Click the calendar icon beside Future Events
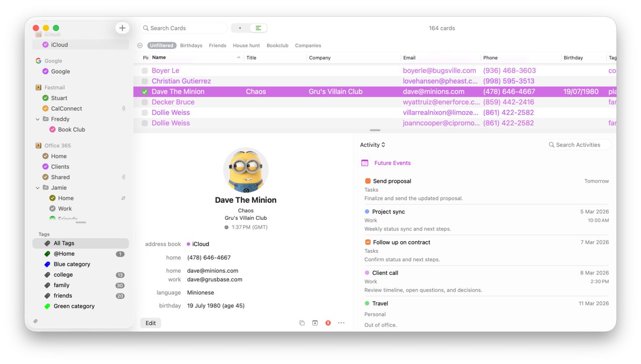This screenshot has height=364, width=641. click(x=365, y=163)
